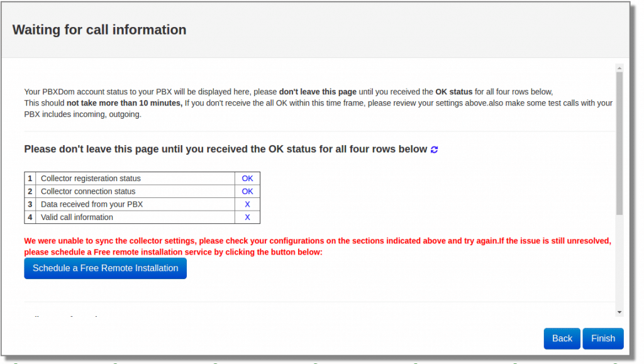
Task: Click the Schedule a Free Remote Installation button
Action: click(105, 268)
